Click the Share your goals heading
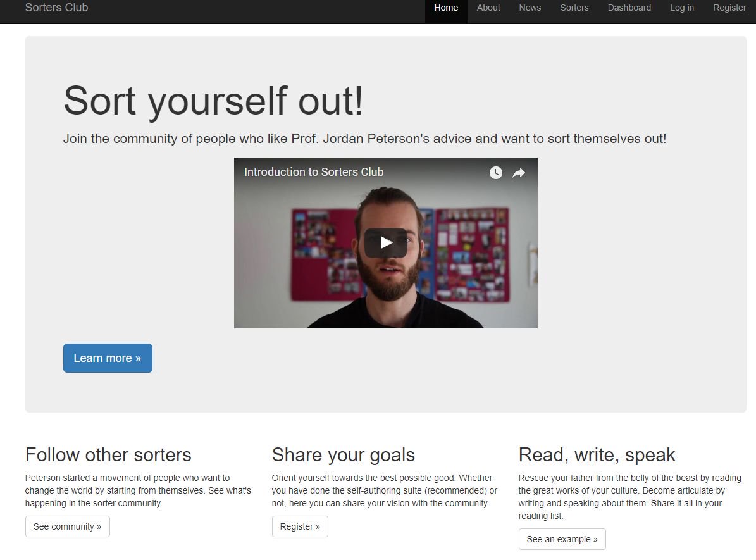This screenshot has width=756, height=560. (344, 455)
